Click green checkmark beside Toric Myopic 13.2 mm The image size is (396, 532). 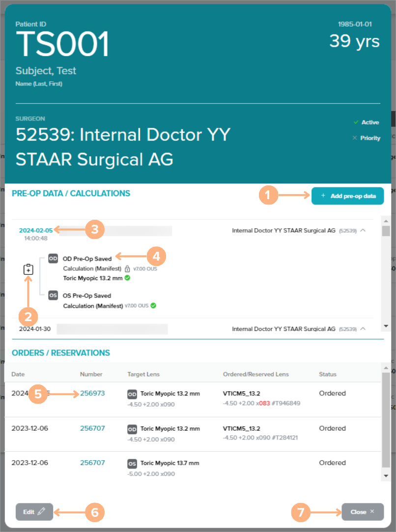pyautogui.click(x=127, y=278)
